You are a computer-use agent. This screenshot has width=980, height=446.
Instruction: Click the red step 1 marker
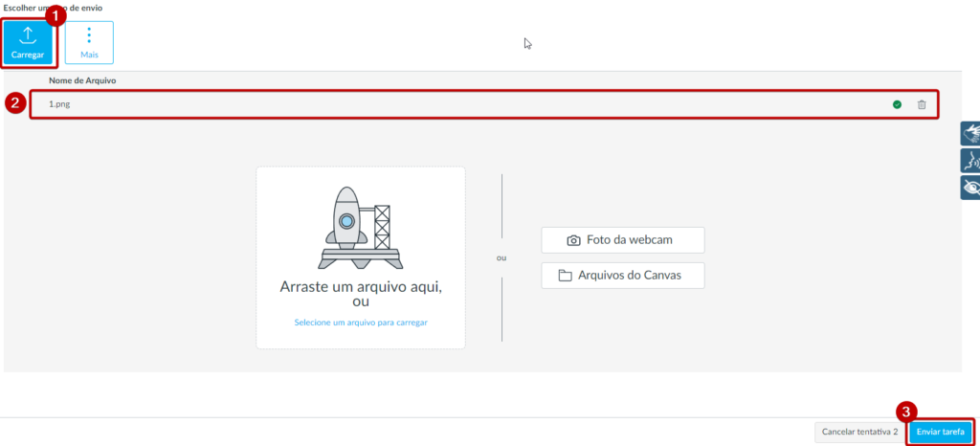56,15
